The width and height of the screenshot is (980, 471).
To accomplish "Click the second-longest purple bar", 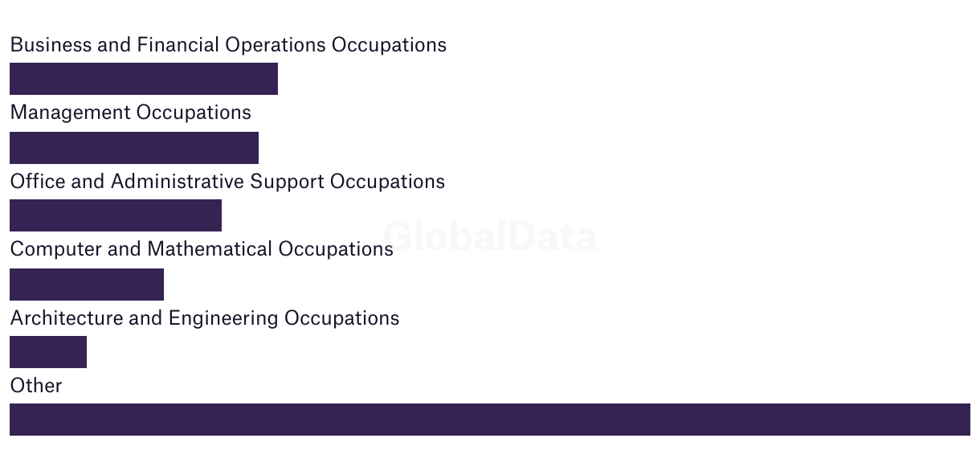I will [144, 79].
